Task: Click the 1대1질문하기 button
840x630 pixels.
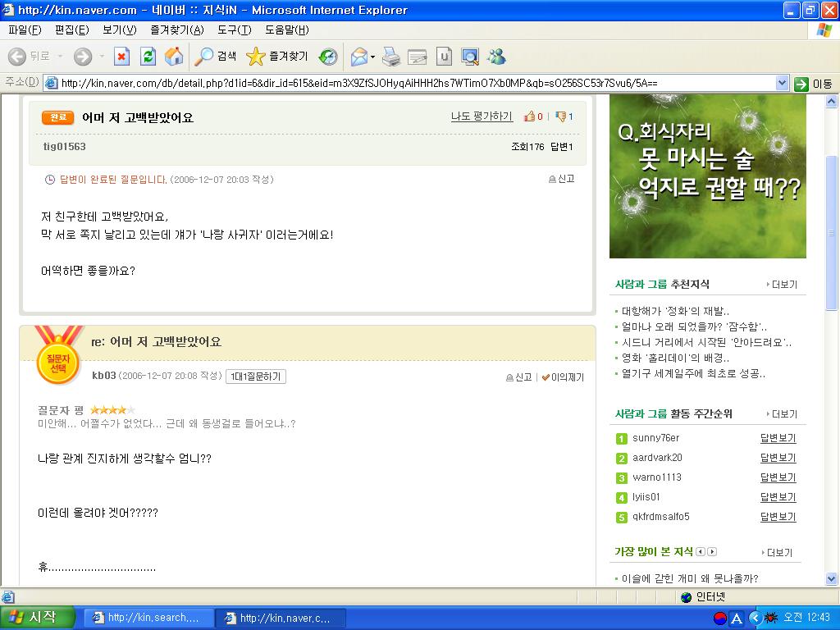Action: pyautogui.click(x=256, y=377)
